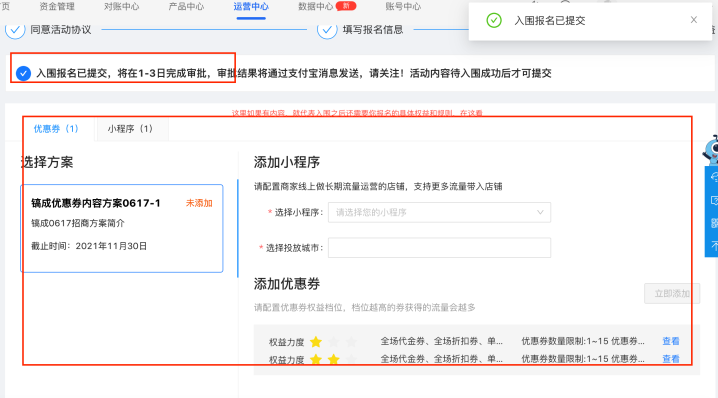Click the 未添加 status label

point(199,203)
